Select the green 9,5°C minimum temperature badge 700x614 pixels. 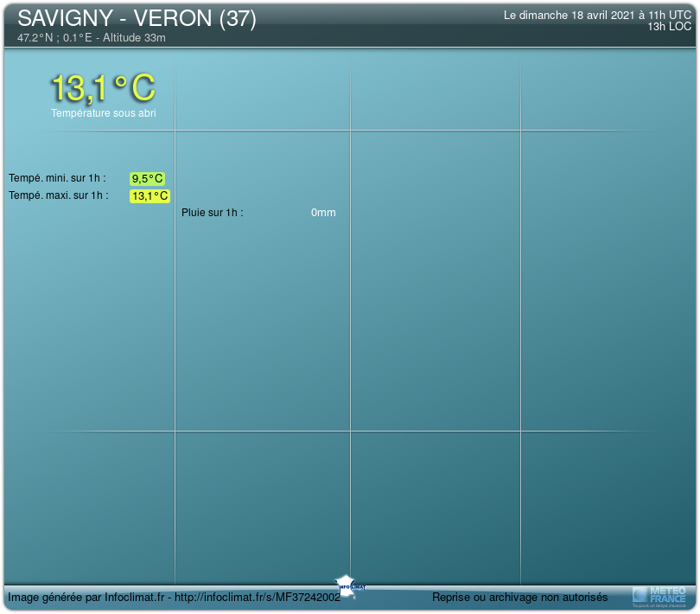[x=147, y=179]
